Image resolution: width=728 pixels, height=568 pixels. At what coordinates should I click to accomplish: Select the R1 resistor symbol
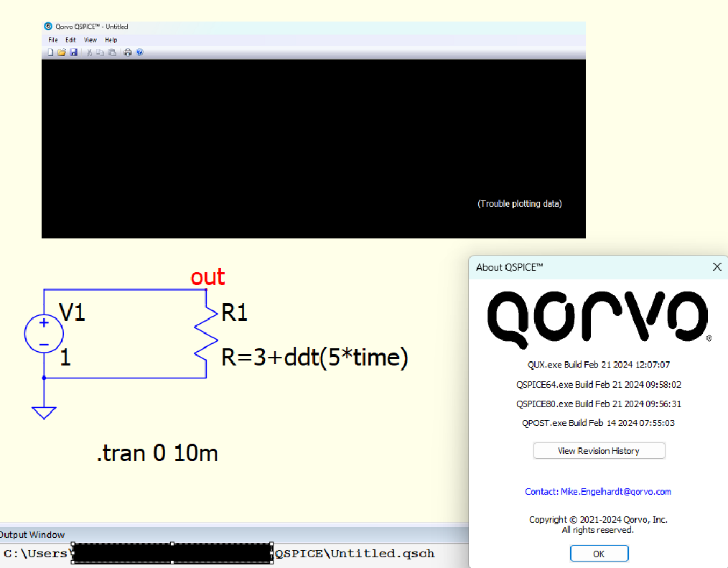[x=206, y=333]
